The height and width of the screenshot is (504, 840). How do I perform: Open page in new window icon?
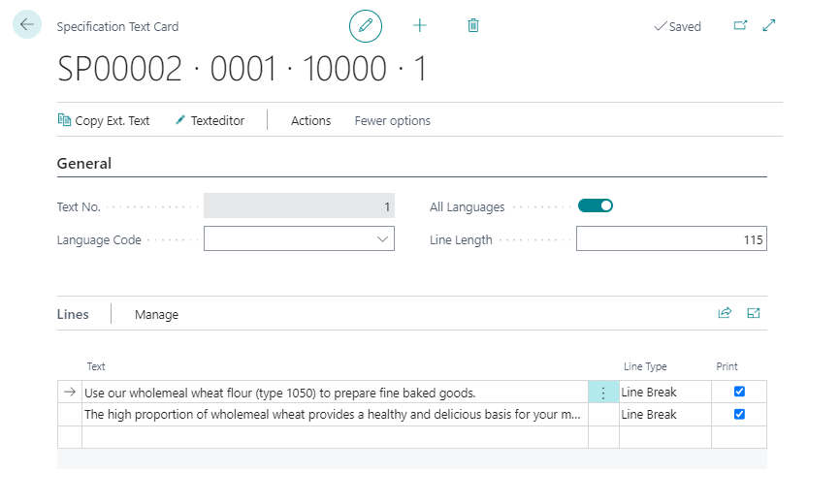point(740,25)
